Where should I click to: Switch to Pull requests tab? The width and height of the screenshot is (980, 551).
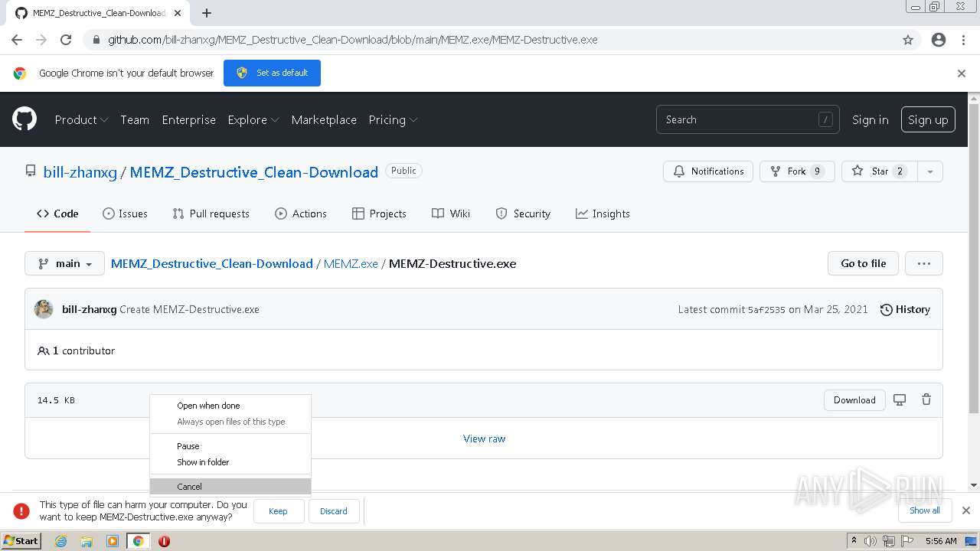pos(211,214)
